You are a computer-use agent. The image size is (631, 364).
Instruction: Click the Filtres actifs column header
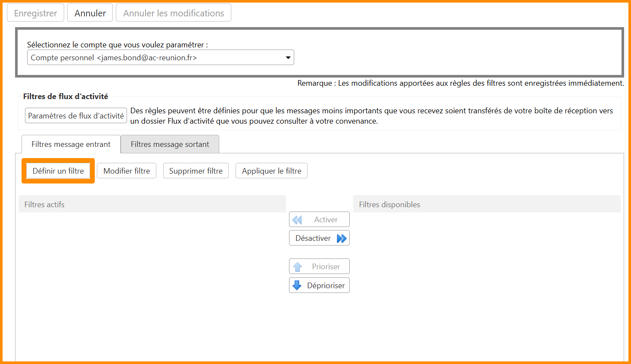click(x=152, y=205)
